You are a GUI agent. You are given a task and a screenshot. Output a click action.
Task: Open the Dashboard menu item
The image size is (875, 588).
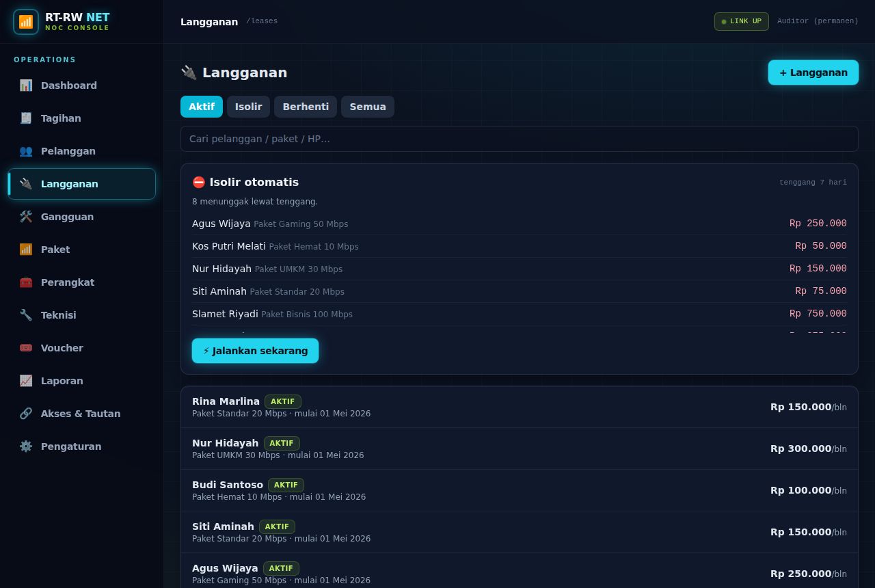click(x=82, y=85)
